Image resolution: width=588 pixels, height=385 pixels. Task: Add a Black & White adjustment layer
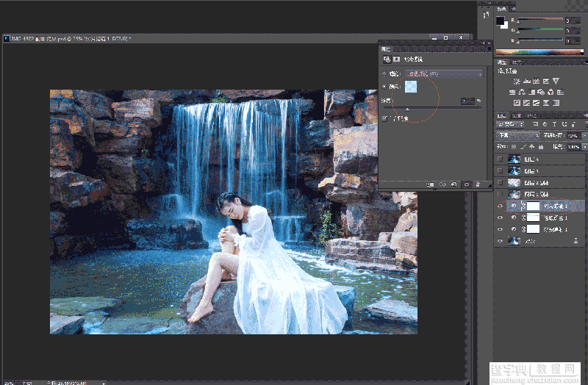pos(531,92)
